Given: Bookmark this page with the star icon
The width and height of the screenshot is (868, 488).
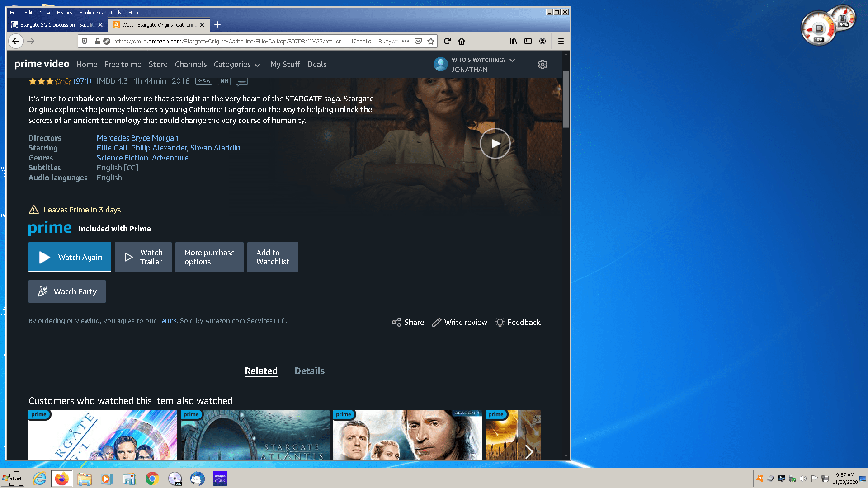Looking at the screenshot, I should tap(431, 41).
